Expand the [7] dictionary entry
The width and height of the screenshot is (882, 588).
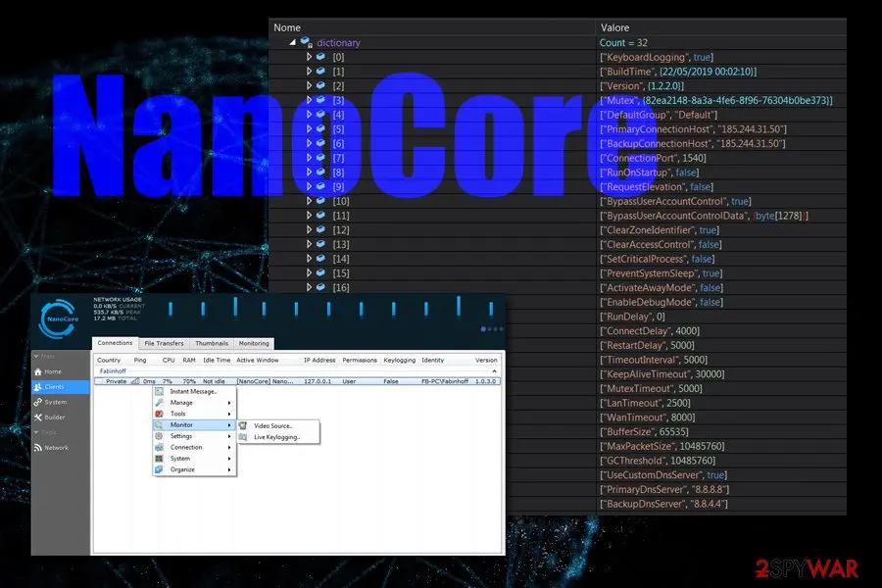point(309,158)
